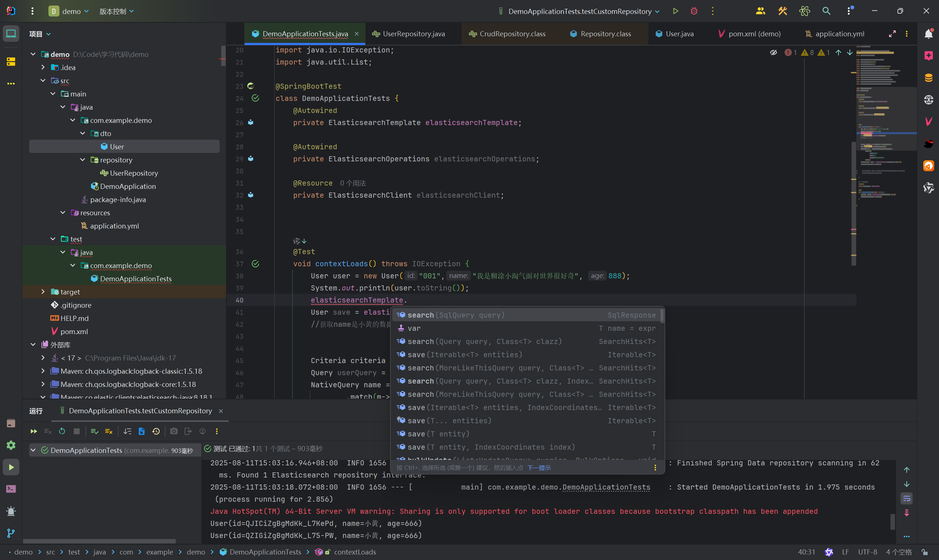The image size is (939, 560).
Task: Stop the run with the square icon
Action: point(77,431)
